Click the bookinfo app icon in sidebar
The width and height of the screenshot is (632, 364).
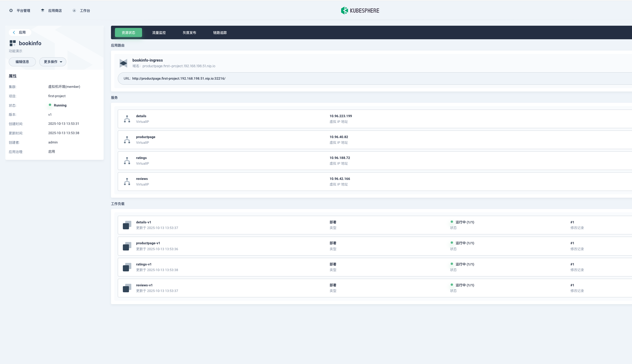(13, 43)
